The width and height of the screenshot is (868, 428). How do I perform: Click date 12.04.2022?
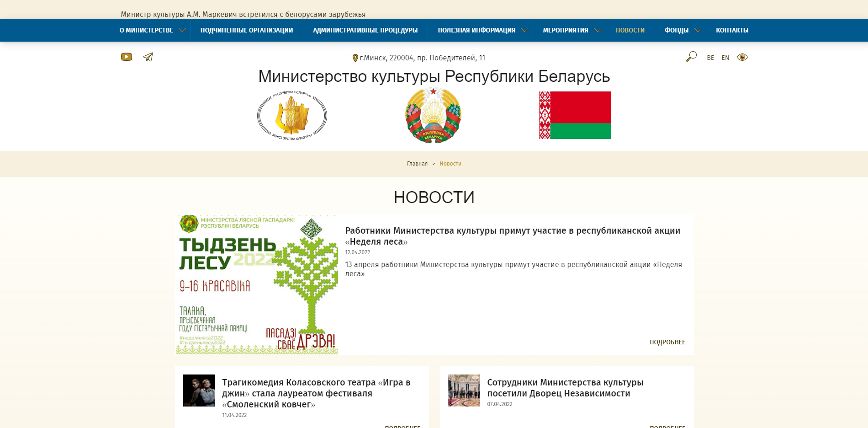358,252
